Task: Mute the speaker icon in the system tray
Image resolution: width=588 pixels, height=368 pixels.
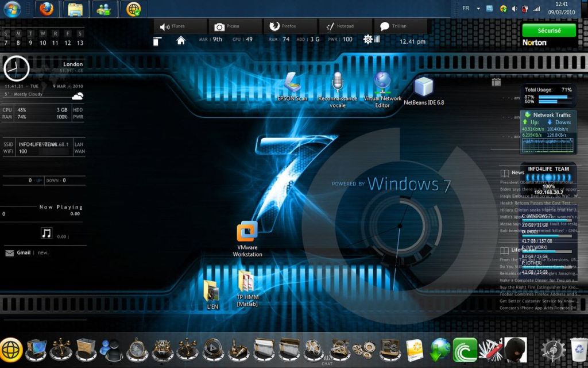Action: (x=513, y=8)
